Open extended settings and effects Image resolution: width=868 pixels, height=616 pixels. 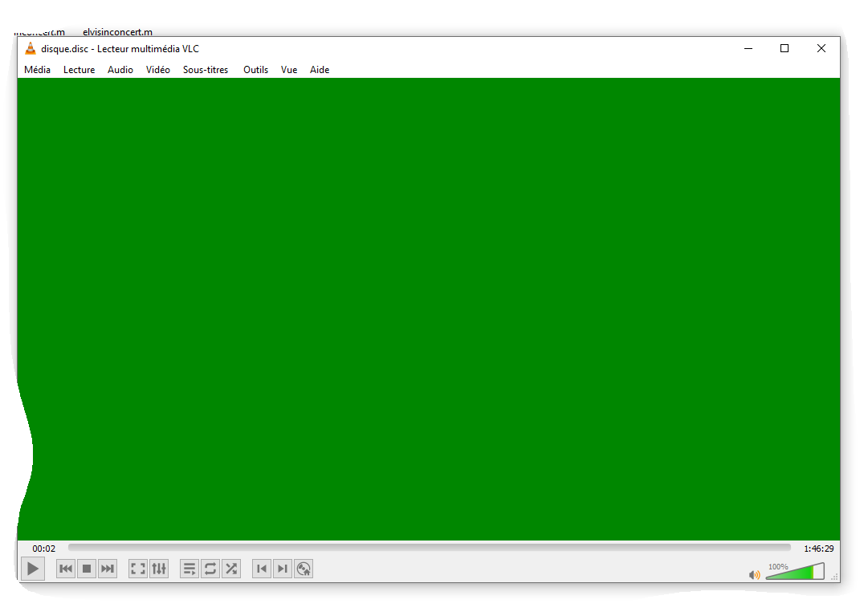[159, 569]
